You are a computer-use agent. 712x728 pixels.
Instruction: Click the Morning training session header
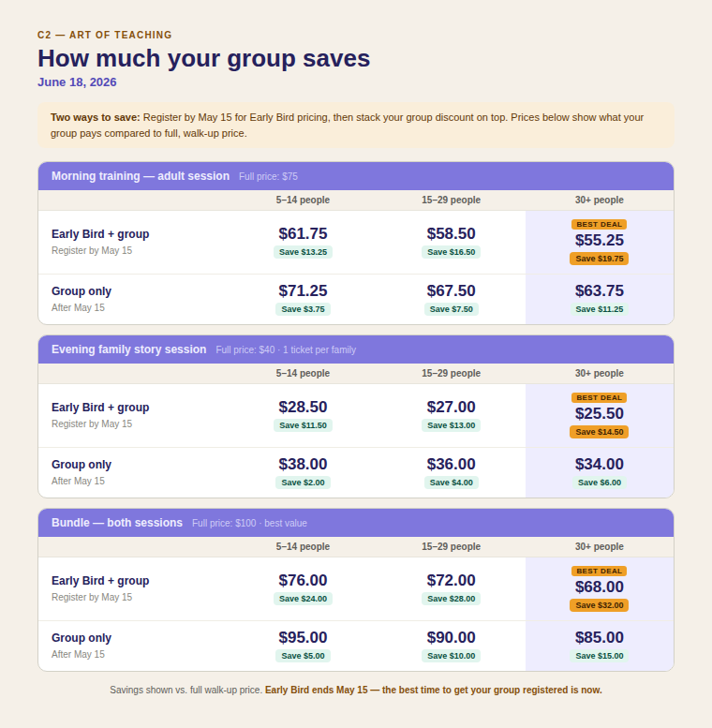[x=141, y=176]
